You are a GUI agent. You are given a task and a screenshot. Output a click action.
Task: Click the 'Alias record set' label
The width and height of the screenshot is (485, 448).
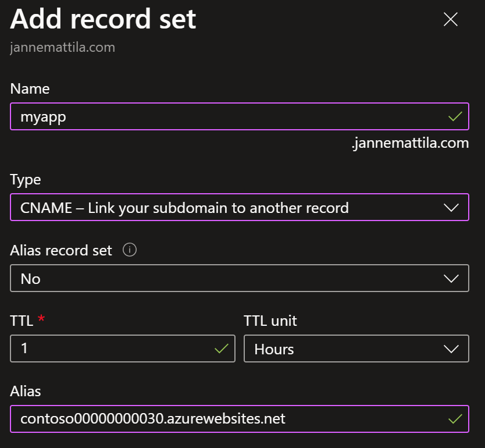click(x=61, y=250)
